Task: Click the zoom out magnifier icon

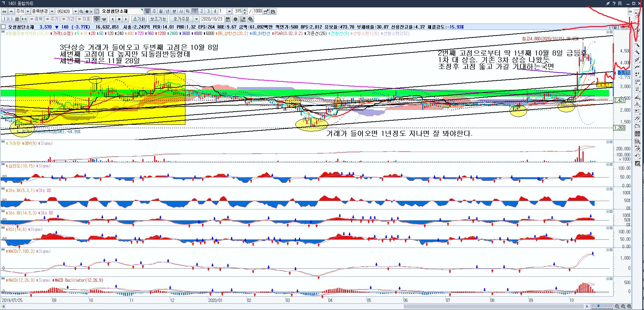Action: coord(617,306)
